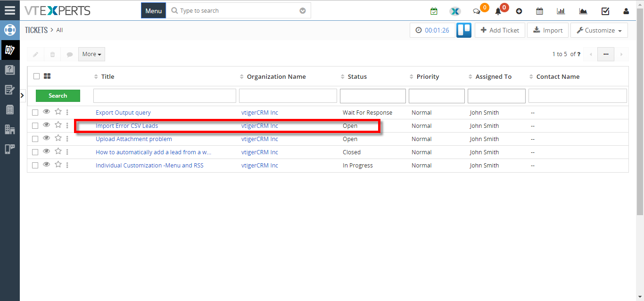The width and height of the screenshot is (644, 301).
Task: Expand the More actions dropdown
Action: (x=92, y=54)
